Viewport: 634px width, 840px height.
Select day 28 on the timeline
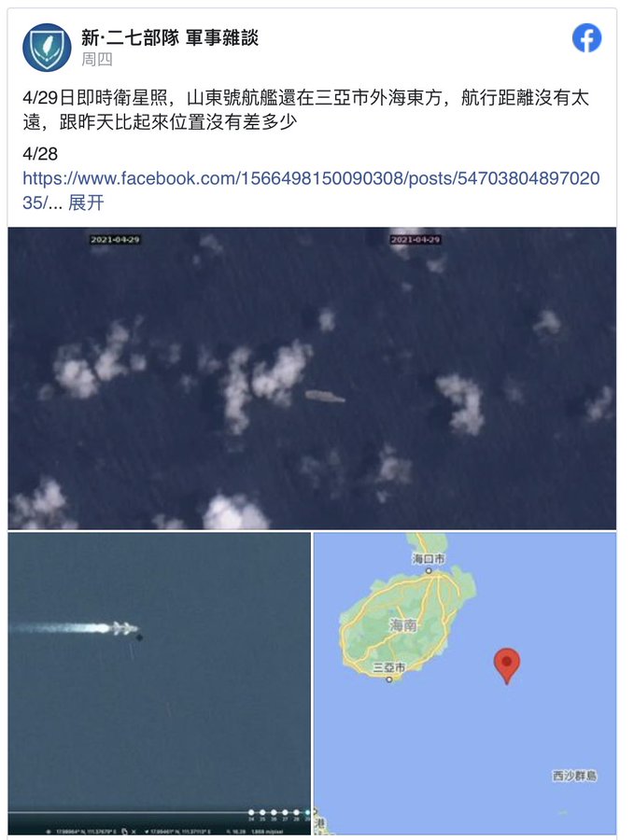click(296, 813)
